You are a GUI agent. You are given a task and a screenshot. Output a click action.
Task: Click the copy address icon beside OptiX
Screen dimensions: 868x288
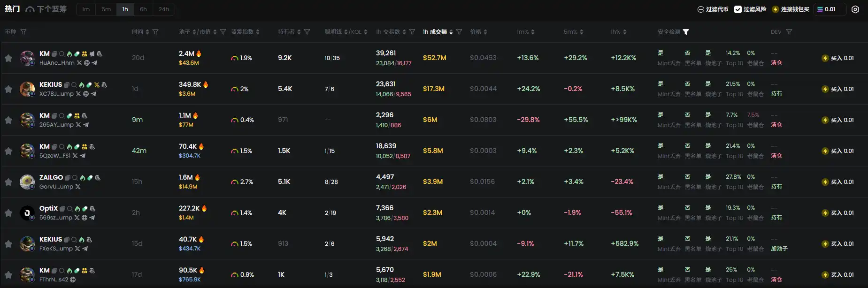point(62,209)
